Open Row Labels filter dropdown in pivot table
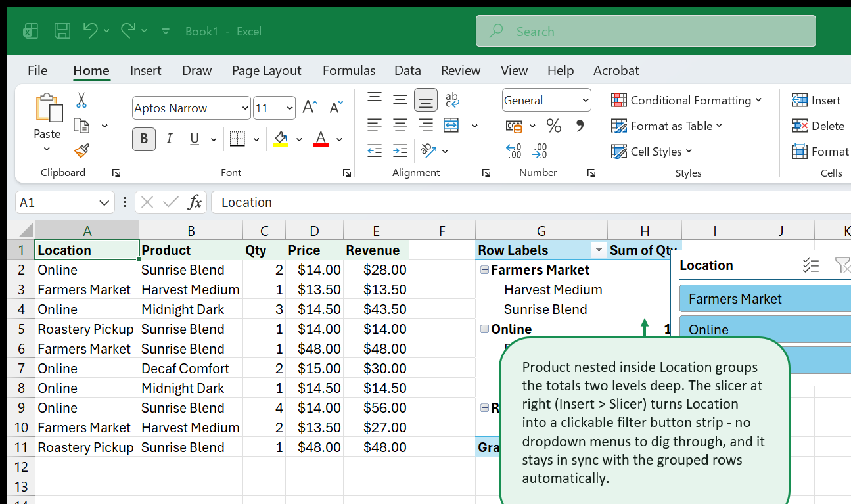The width and height of the screenshot is (851, 504). tap(599, 250)
